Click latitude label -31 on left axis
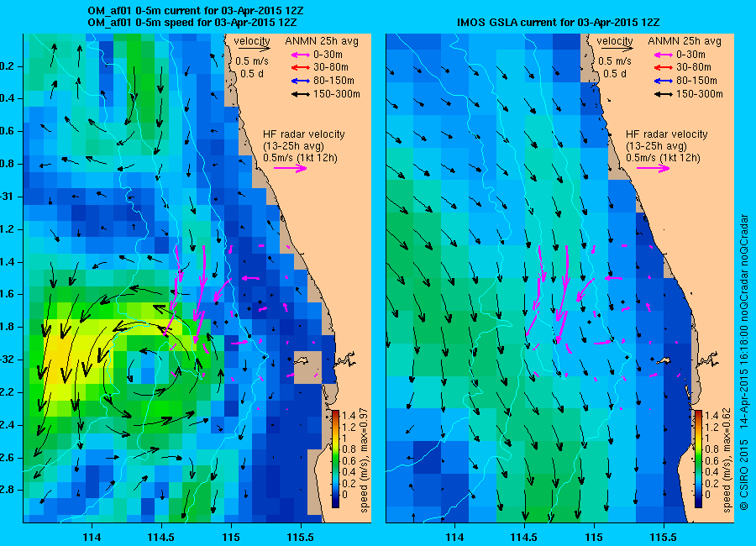The width and height of the screenshot is (756, 546). (6, 197)
